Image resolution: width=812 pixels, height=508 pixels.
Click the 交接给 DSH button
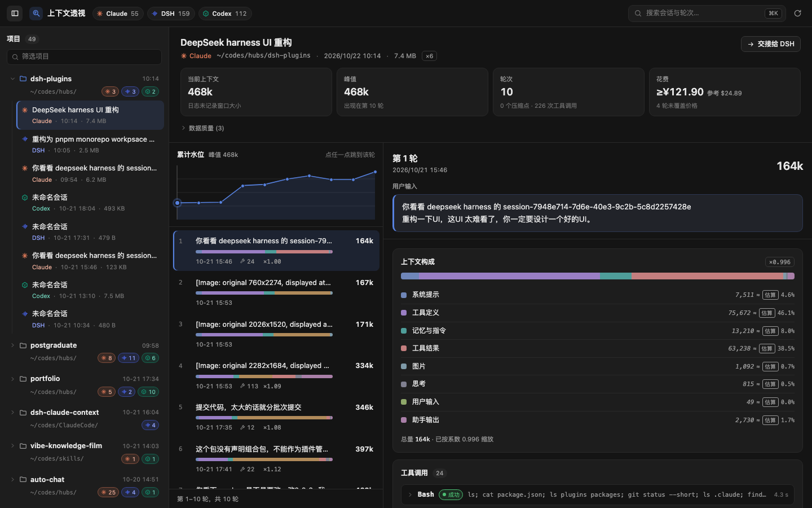click(x=771, y=44)
